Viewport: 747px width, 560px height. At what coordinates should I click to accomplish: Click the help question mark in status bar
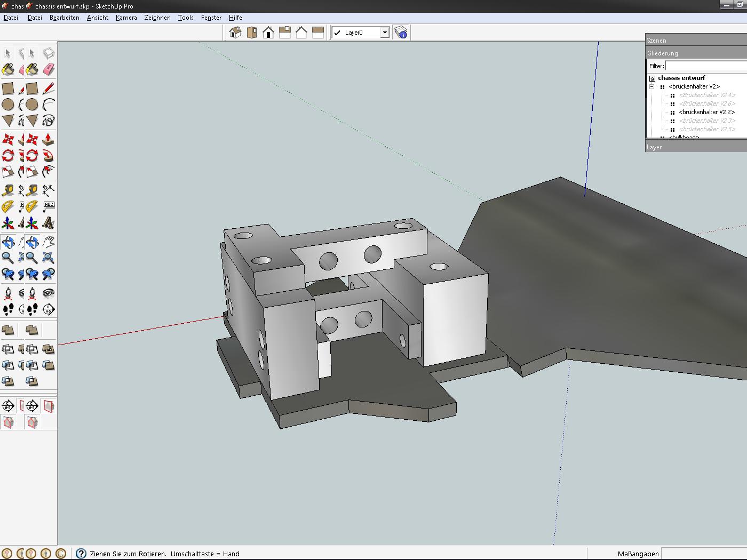tap(81, 554)
